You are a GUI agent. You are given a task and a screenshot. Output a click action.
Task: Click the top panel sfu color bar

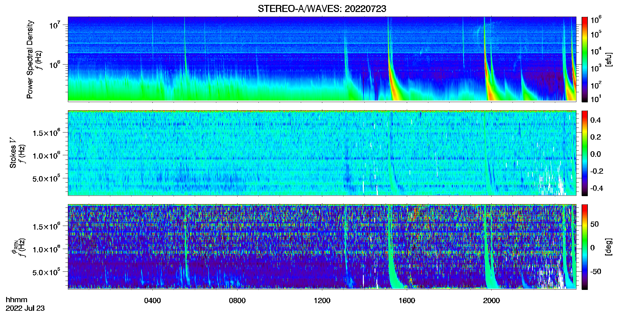(x=585, y=59)
